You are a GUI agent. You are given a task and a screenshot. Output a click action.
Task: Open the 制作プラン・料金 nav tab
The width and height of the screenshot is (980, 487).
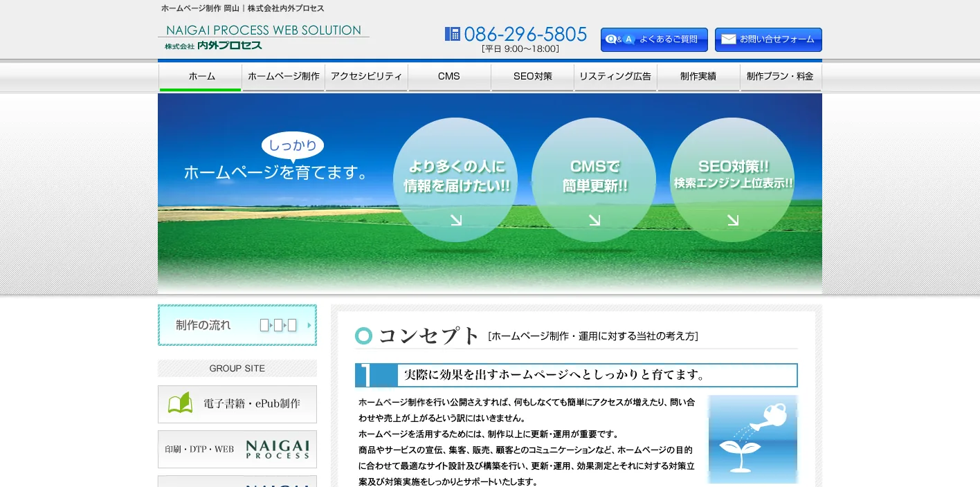(x=781, y=77)
